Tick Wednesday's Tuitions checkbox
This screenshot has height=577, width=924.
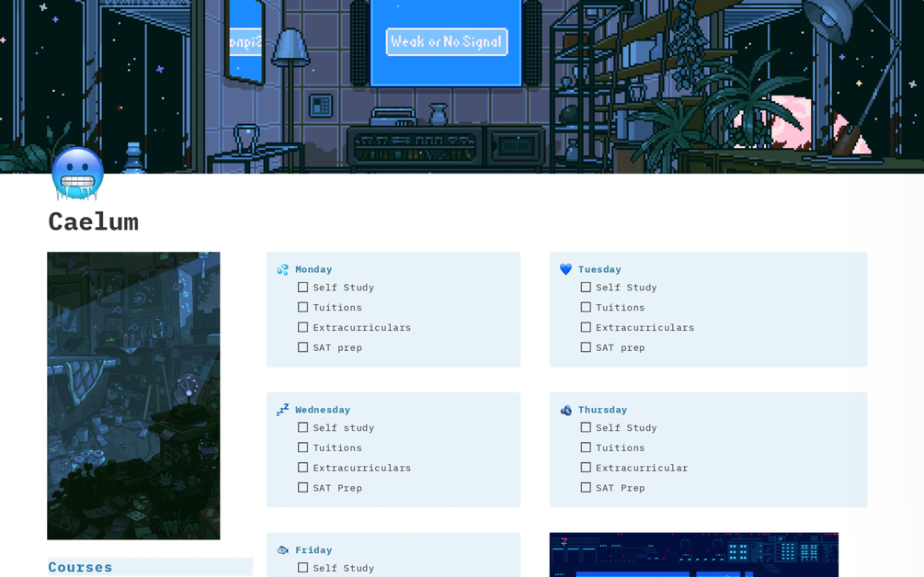click(x=302, y=447)
